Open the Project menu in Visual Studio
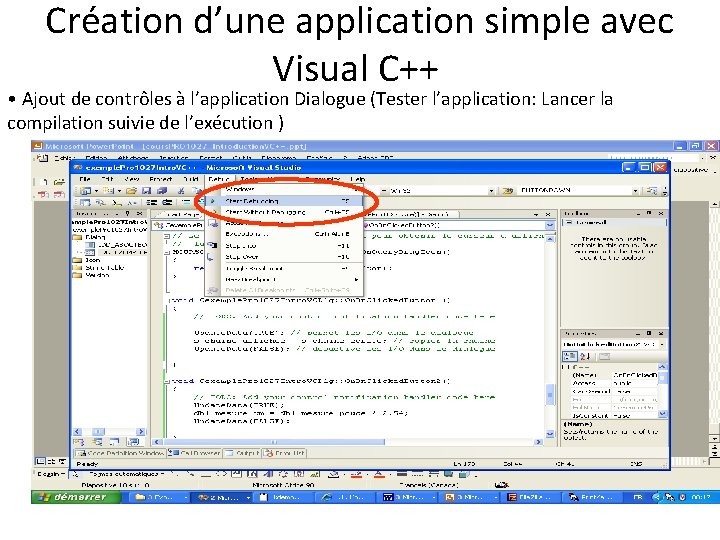 point(161,179)
